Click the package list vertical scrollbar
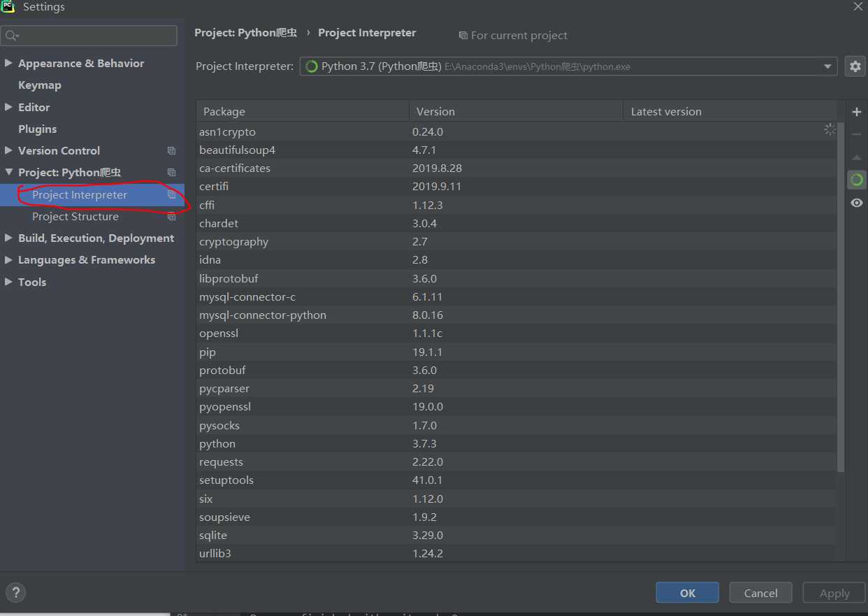 841,297
